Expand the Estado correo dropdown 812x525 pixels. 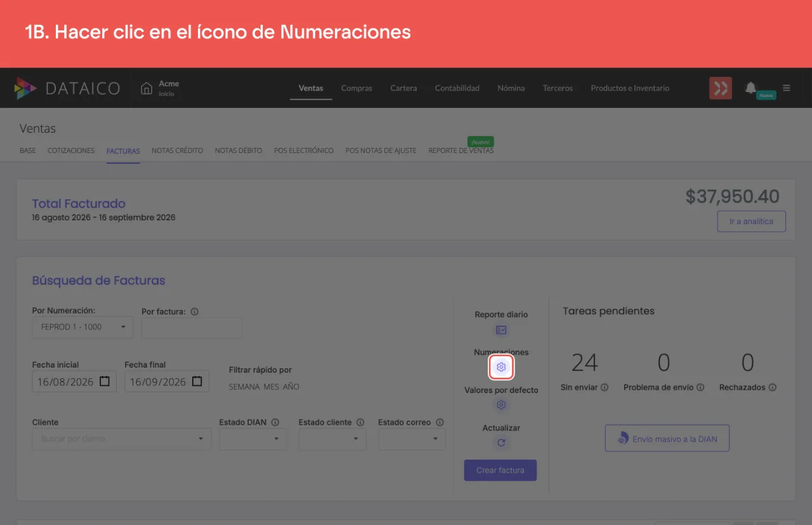(412, 439)
